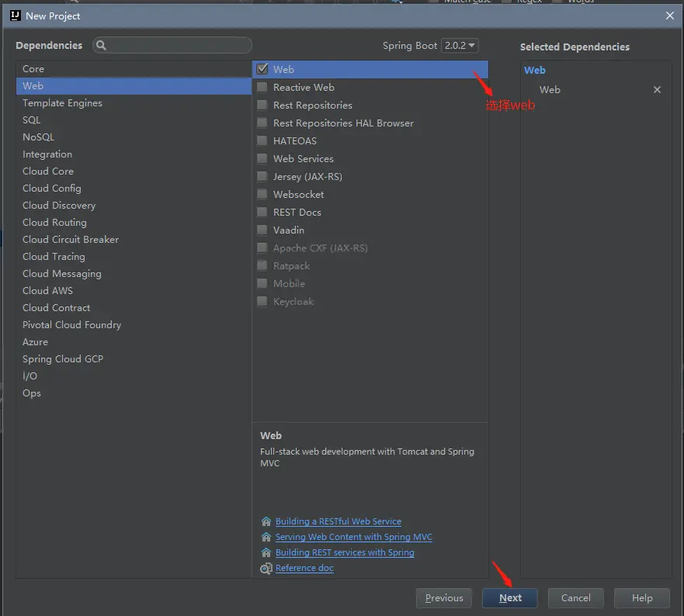The height and width of the screenshot is (616, 684).
Task: Select the Cloud Messaging category
Action: point(134,273)
